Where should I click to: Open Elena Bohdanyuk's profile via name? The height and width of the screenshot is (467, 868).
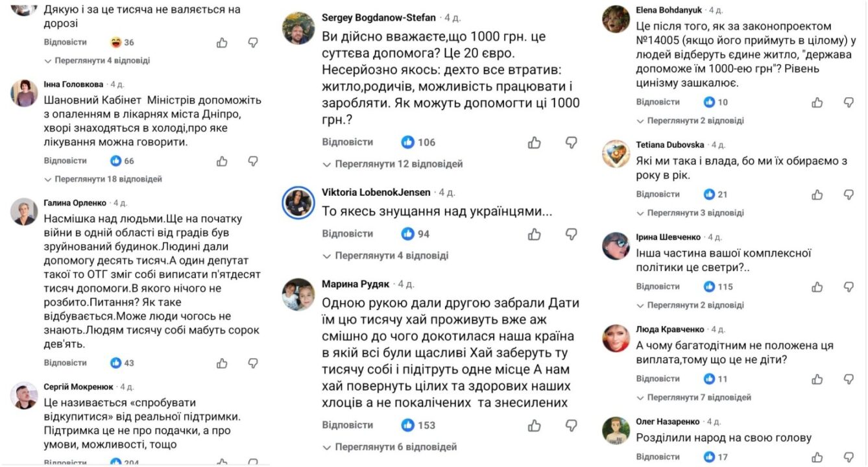pos(669,10)
